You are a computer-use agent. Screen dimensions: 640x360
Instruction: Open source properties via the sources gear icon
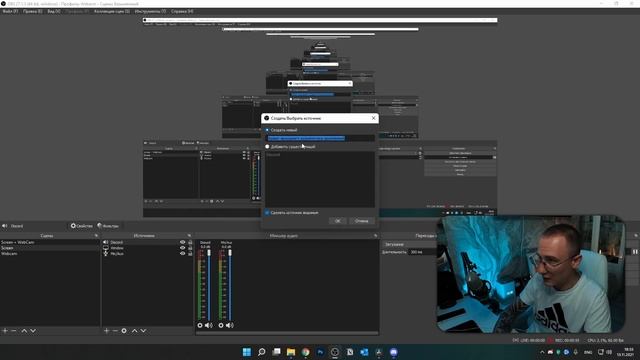coord(124,331)
